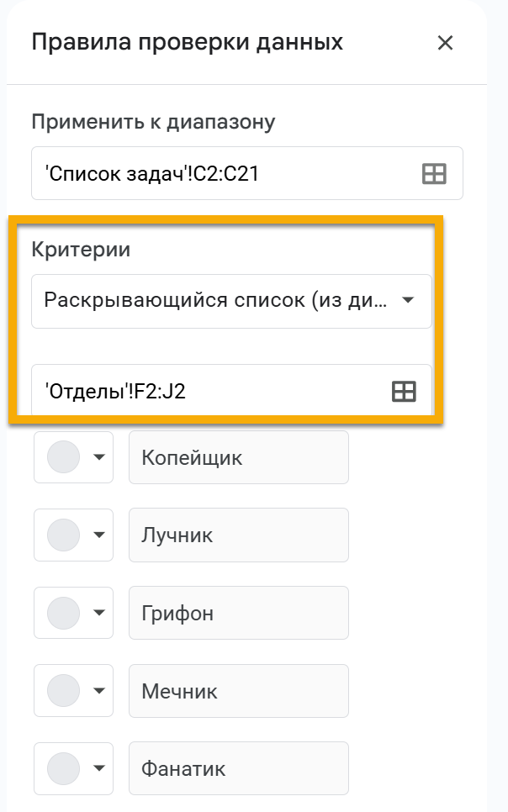This screenshot has height=812, width=508.
Task: Pick a color circle for Грифон
Action: pos(63,612)
